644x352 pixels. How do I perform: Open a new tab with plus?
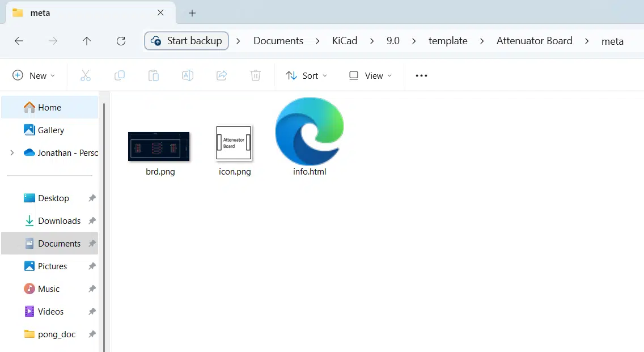point(192,13)
